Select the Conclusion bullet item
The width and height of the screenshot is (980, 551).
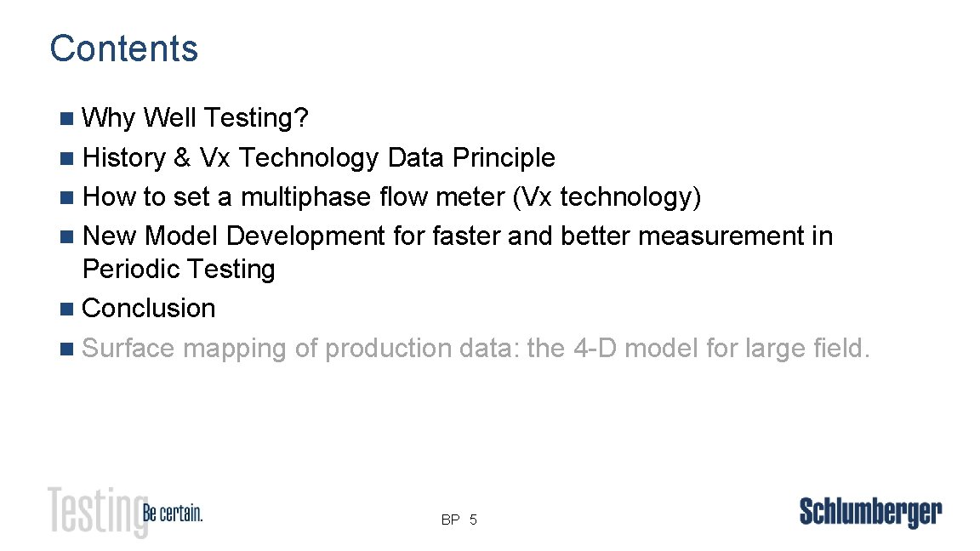click(149, 308)
